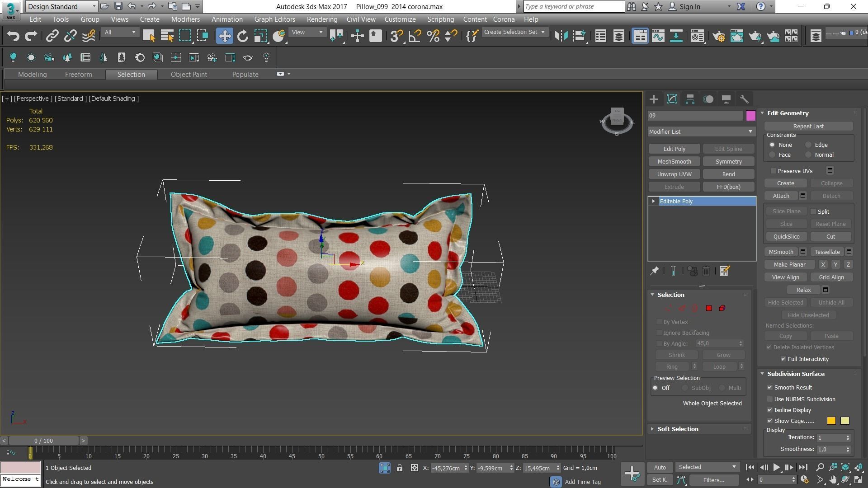This screenshot has width=868, height=488.
Task: Activate the Select and Rotate tool
Action: point(243,36)
